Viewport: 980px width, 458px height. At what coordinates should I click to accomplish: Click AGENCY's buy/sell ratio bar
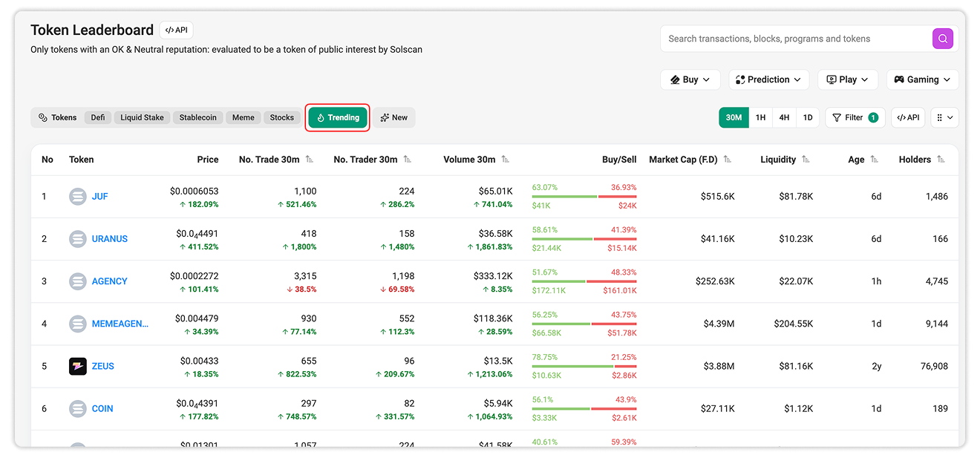584,281
